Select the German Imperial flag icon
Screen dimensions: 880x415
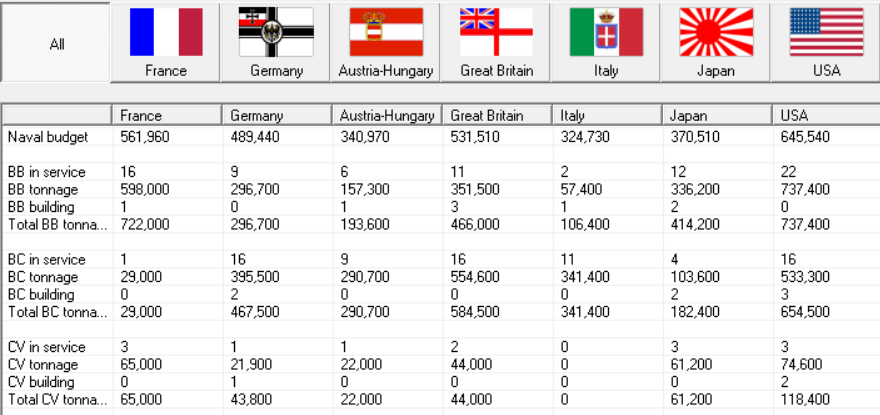click(276, 32)
